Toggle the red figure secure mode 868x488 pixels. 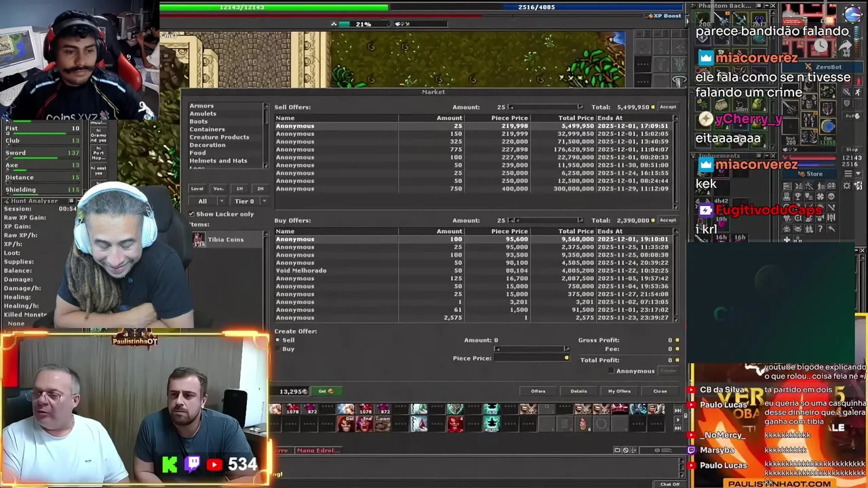pyautogui.click(x=859, y=81)
